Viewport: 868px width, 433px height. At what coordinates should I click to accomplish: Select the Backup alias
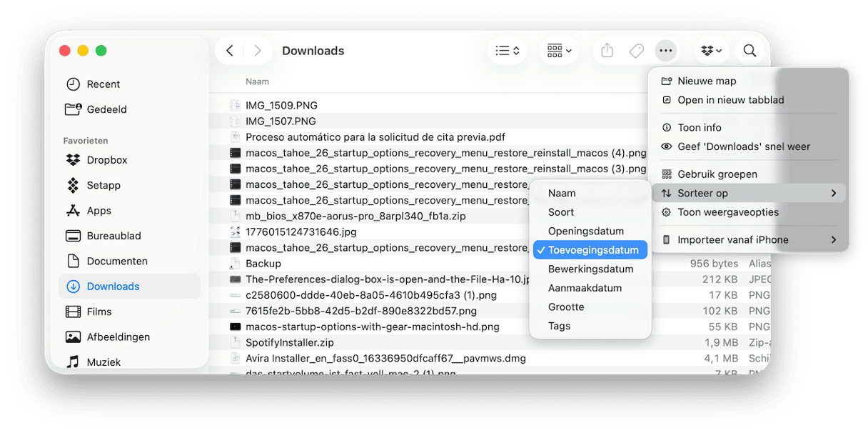[x=263, y=264]
